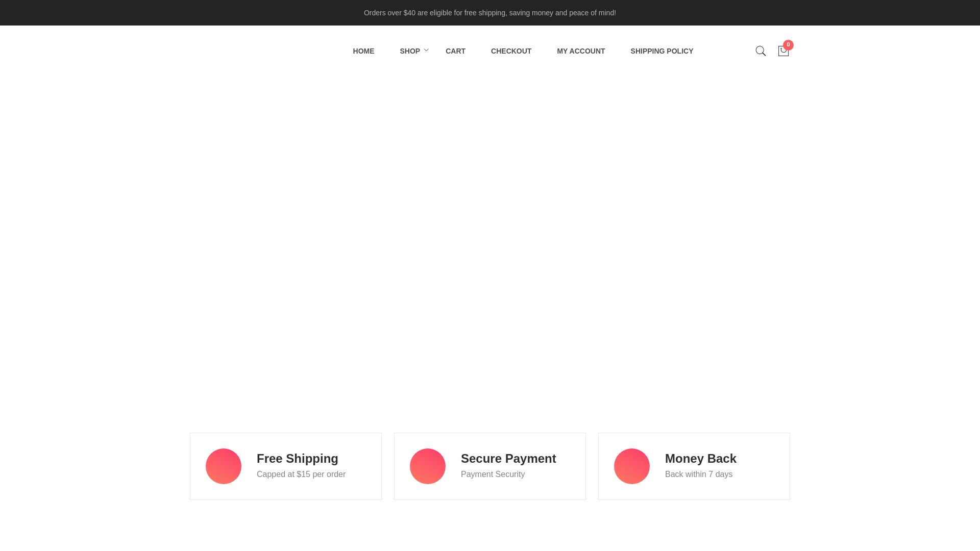980x551 pixels.
Task: Open the search magnifier icon
Action: (x=761, y=51)
